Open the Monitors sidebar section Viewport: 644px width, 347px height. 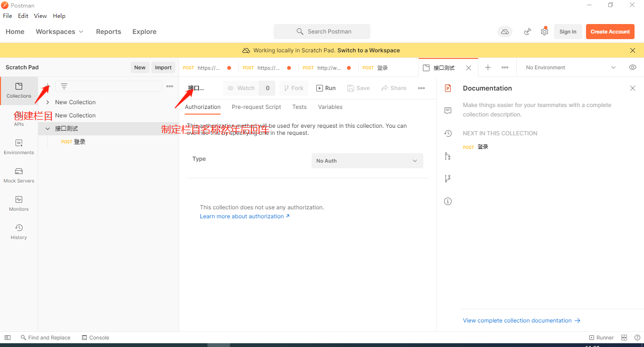[x=19, y=204]
